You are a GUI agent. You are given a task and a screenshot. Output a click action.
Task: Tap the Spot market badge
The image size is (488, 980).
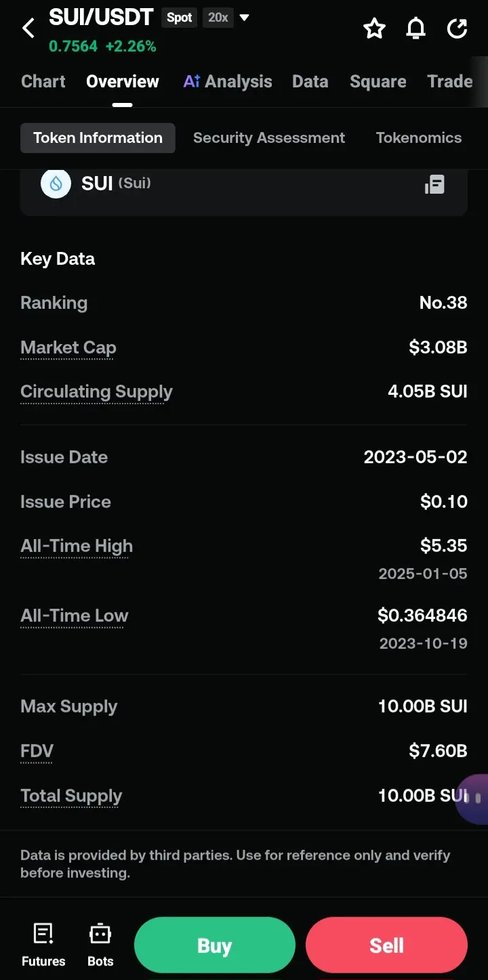point(180,18)
